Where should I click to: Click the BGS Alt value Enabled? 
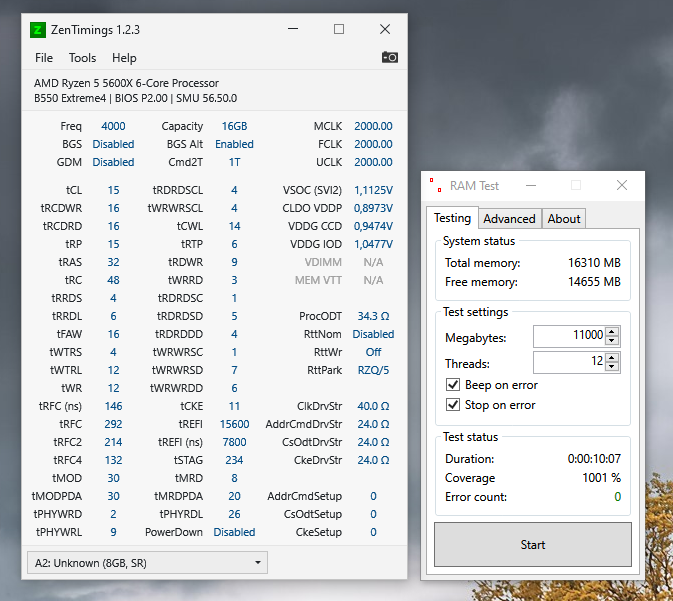click(x=234, y=144)
